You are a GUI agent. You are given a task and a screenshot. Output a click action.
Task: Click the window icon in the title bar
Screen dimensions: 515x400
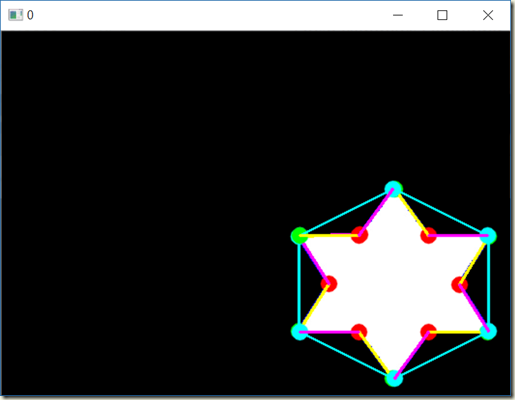click(15, 15)
